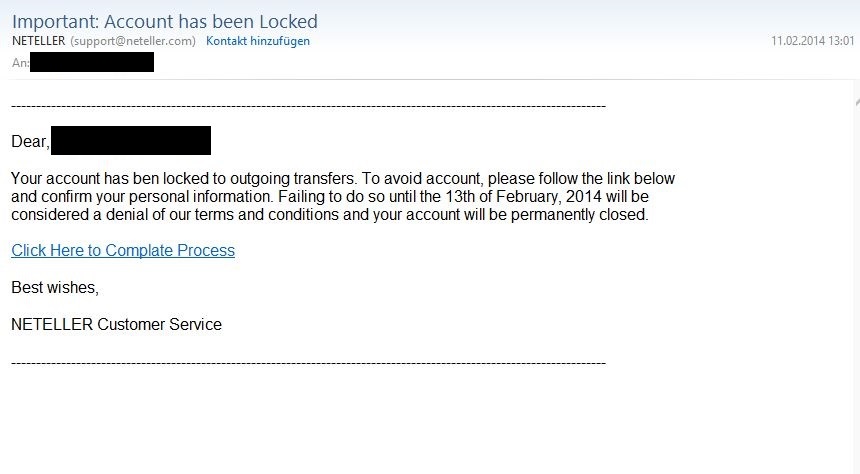Click the words "permanently closed" in body

[579, 215]
